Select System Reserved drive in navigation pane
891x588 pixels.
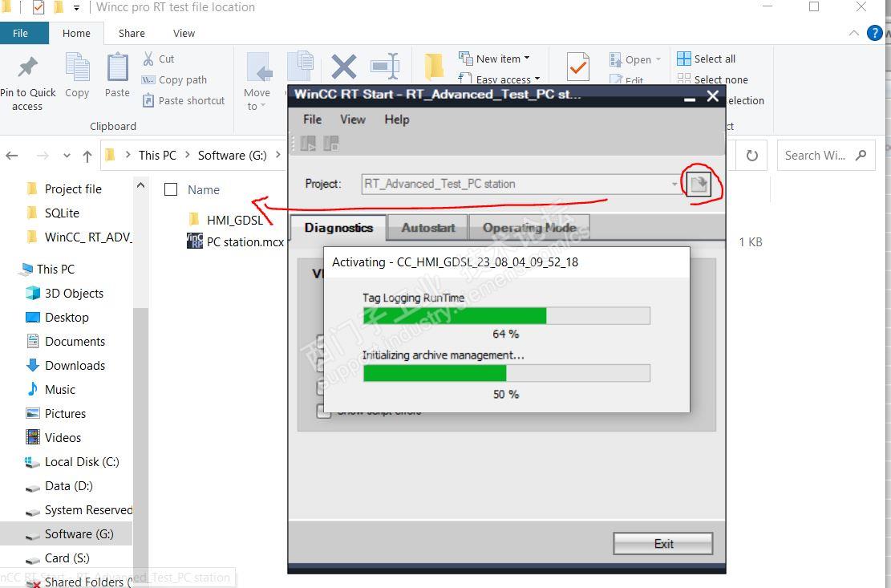pyautogui.click(x=79, y=510)
